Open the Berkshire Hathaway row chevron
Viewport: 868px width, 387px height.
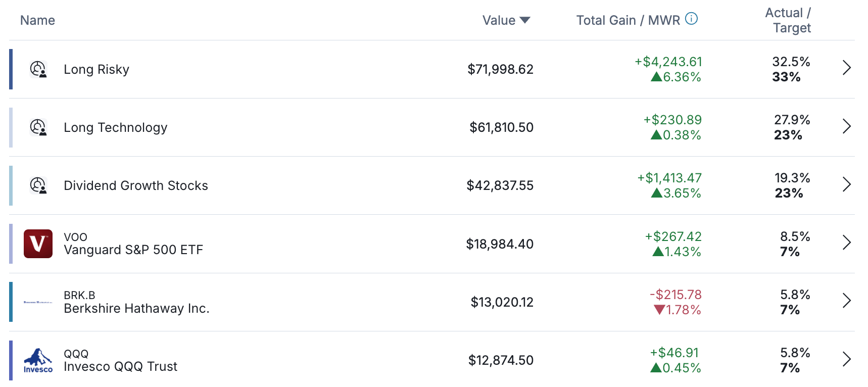847,301
